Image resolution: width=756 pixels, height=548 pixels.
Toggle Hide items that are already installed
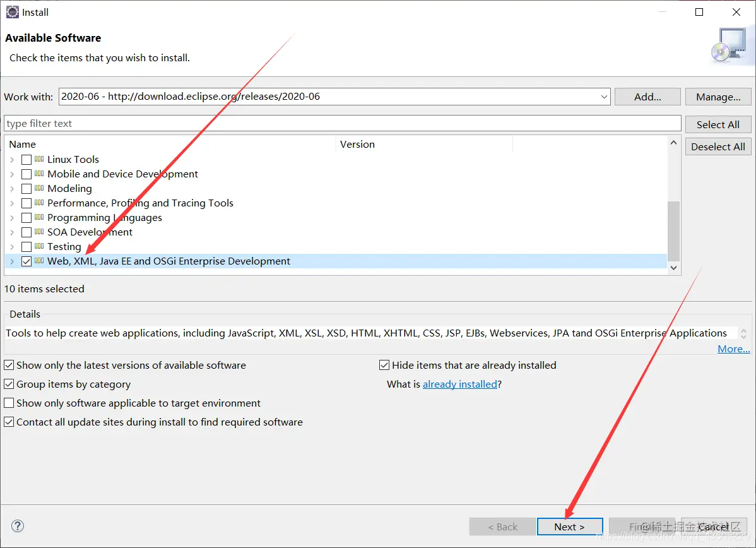click(384, 365)
